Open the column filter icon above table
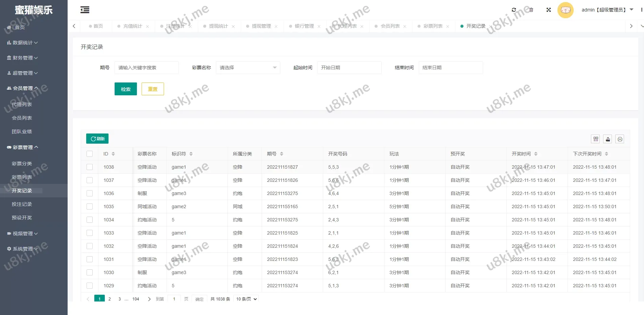 tap(596, 139)
